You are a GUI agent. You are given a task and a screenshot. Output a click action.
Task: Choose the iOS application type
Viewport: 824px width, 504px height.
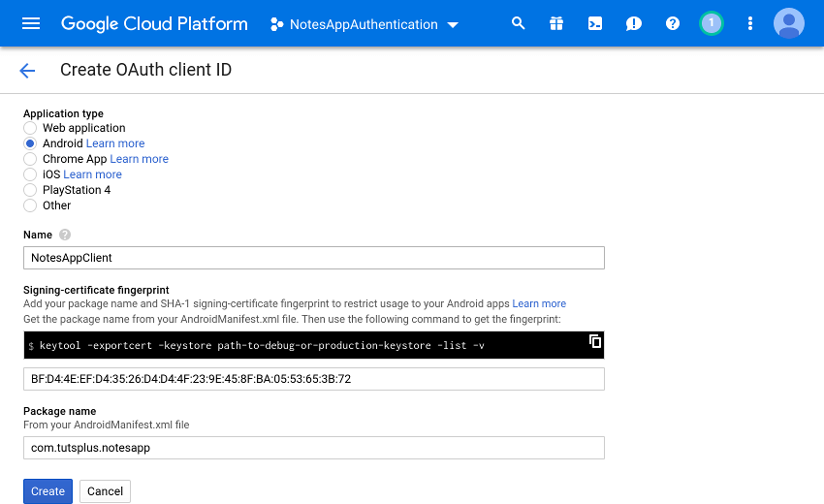point(30,174)
